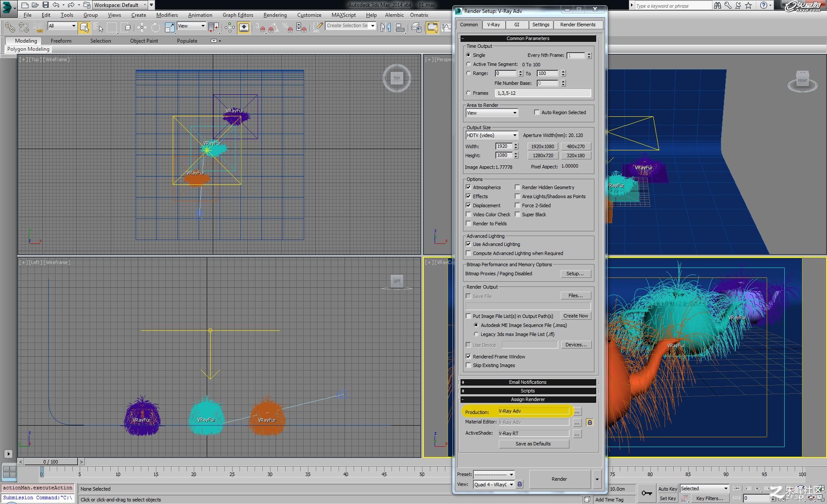
Task: Activate the Select and Move tool
Action: pyautogui.click(x=141, y=28)
